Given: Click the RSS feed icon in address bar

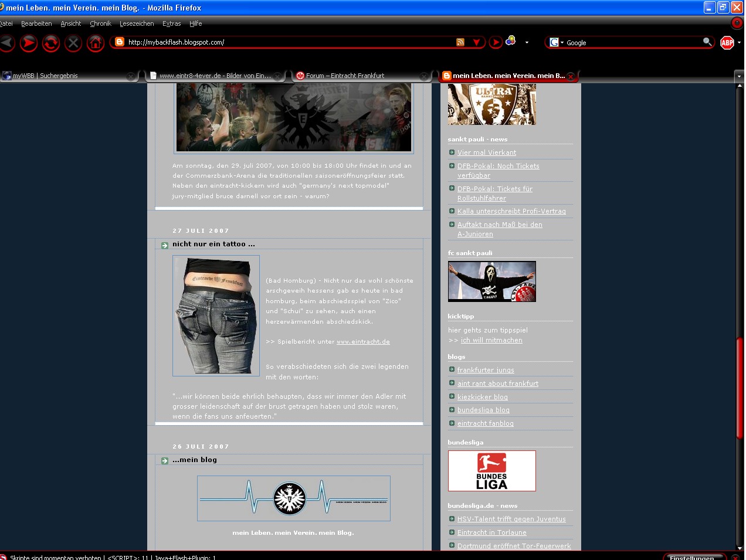Looking at the screenshot, I should coord(460,42).
